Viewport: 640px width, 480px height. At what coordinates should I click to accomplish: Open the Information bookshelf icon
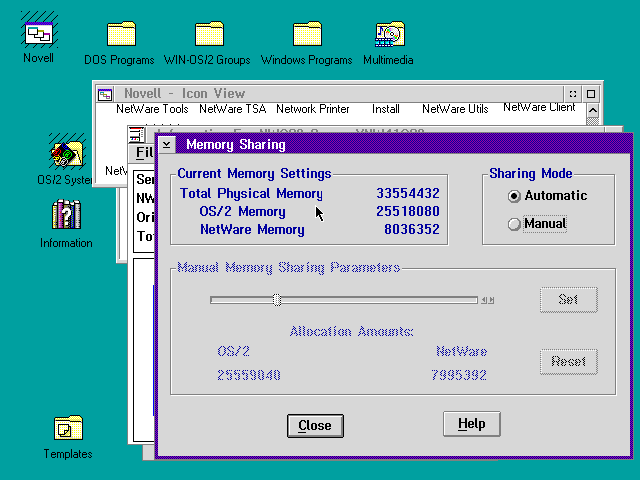tap(67, 214)
